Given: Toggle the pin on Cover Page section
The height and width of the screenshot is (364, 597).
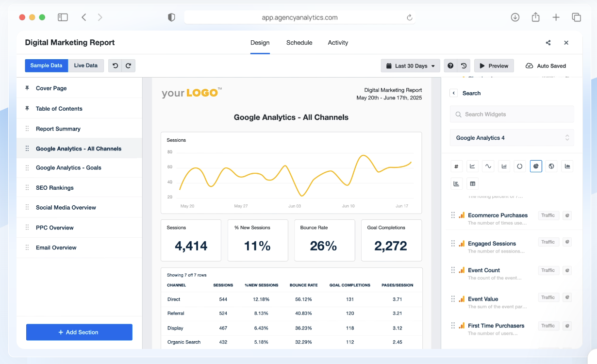Looking at the screenshot, I should click(28, 88).
